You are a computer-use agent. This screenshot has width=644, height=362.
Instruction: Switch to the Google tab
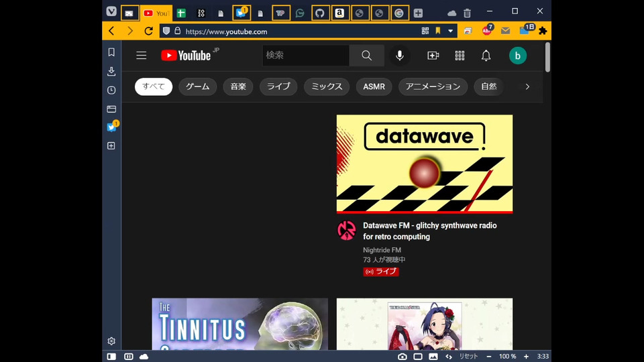[398, 13]
